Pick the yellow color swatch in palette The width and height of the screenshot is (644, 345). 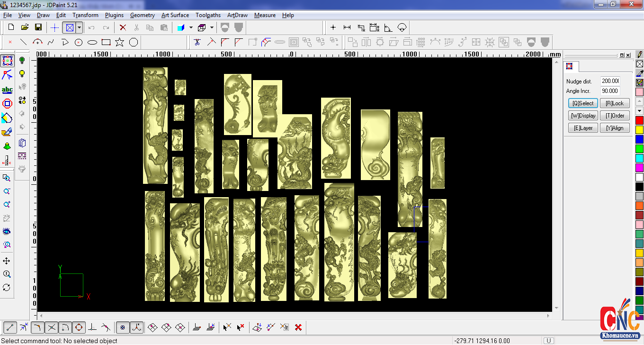click(639, 129)
